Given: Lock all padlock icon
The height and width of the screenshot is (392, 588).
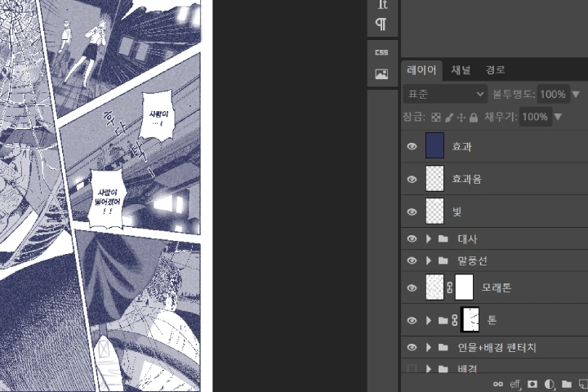Looking at the screenshot, I should pyautogui.click(x=474, y=118).
